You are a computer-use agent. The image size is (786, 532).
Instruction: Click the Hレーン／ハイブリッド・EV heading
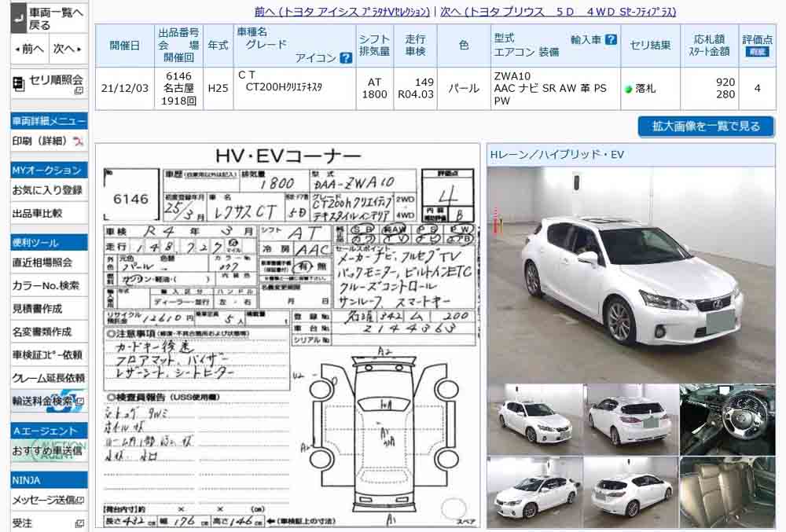click(x=557, y=155)
